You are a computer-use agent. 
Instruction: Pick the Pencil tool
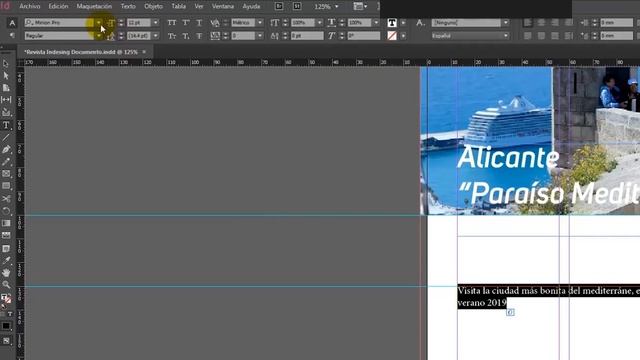coord(6,162)
